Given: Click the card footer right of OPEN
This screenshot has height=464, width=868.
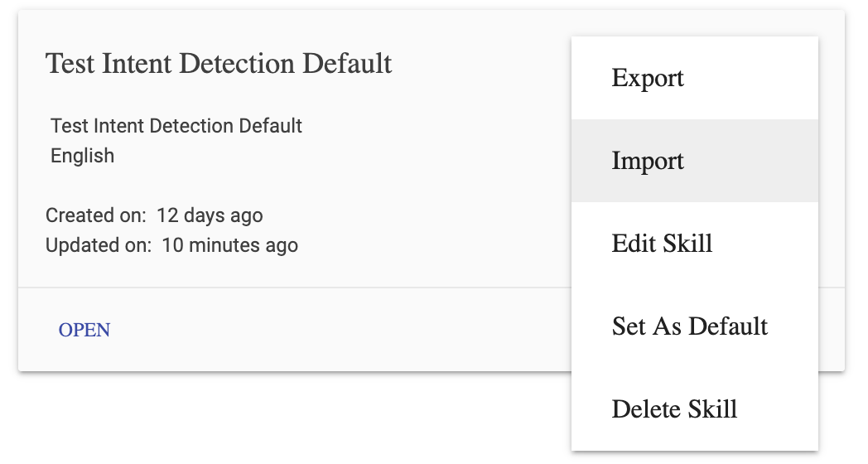Looking at the screenshot, I should tap(331, 330).
